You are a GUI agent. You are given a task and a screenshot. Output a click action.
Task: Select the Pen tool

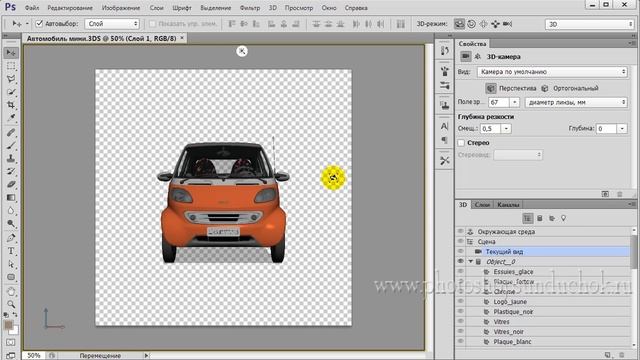(11, 238)
